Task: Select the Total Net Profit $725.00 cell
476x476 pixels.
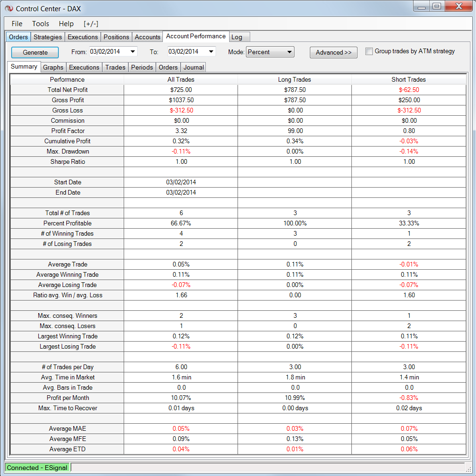Action: (x=181, y=90)
